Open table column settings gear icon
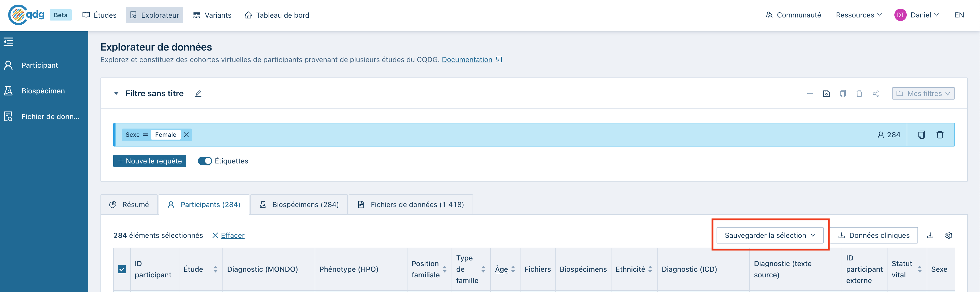Viewport: 980px width, 292px height. (948, 235)
